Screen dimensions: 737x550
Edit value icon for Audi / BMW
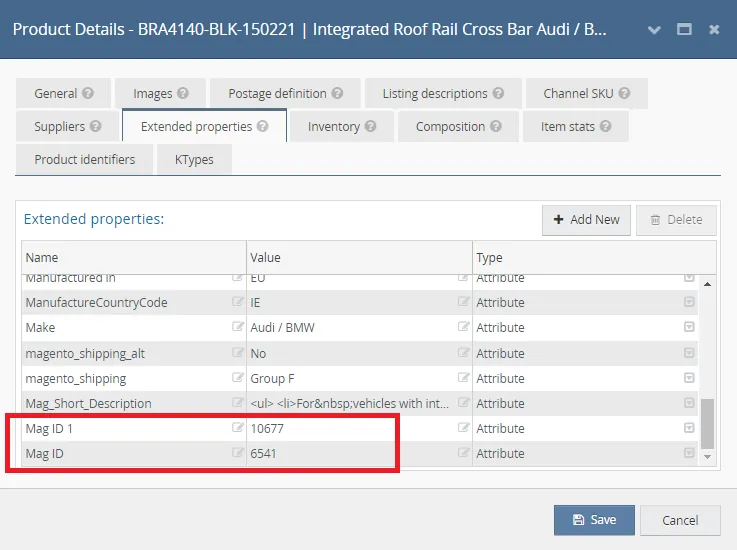coord(463,326)
